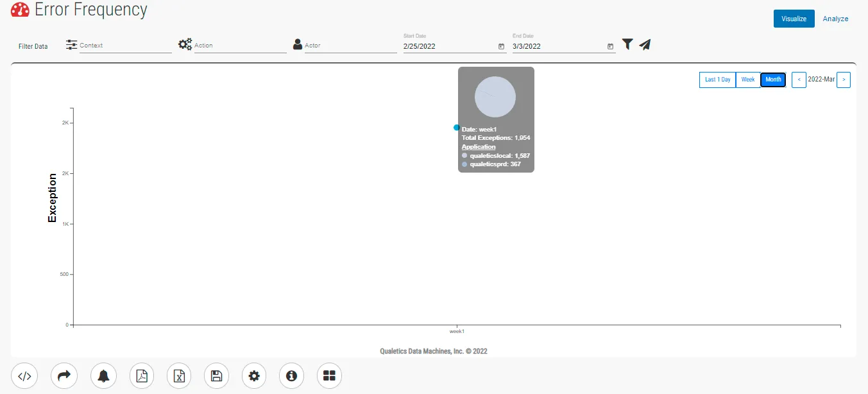Open the Start Date calendar picker
868x394 pixels.
[501, 46]
